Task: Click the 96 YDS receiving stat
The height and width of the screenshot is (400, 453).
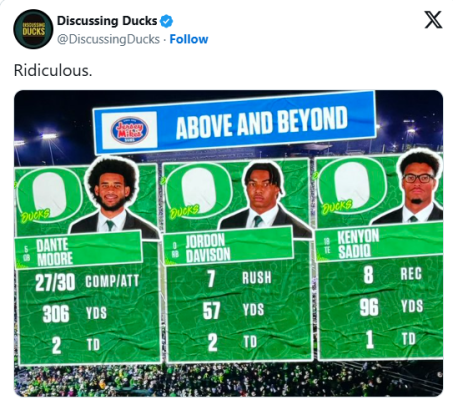Action: [x=391, y=307]
